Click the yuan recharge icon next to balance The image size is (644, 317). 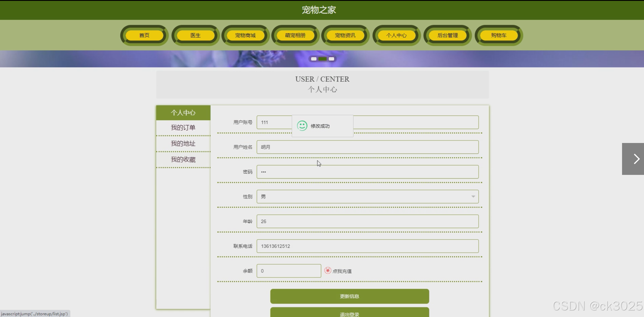pos(328,270)
